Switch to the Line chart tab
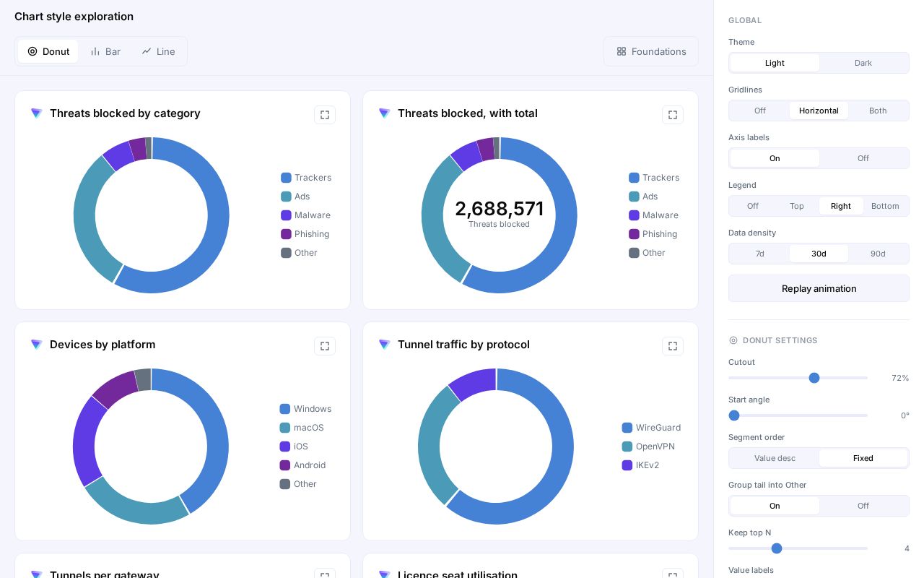Viewport: 924px width, 578px height. [158, 51]
